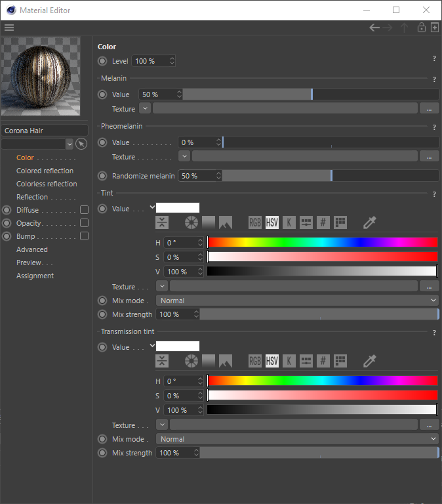Click the Transmission tint Texture '...' button

pos(429,425)
